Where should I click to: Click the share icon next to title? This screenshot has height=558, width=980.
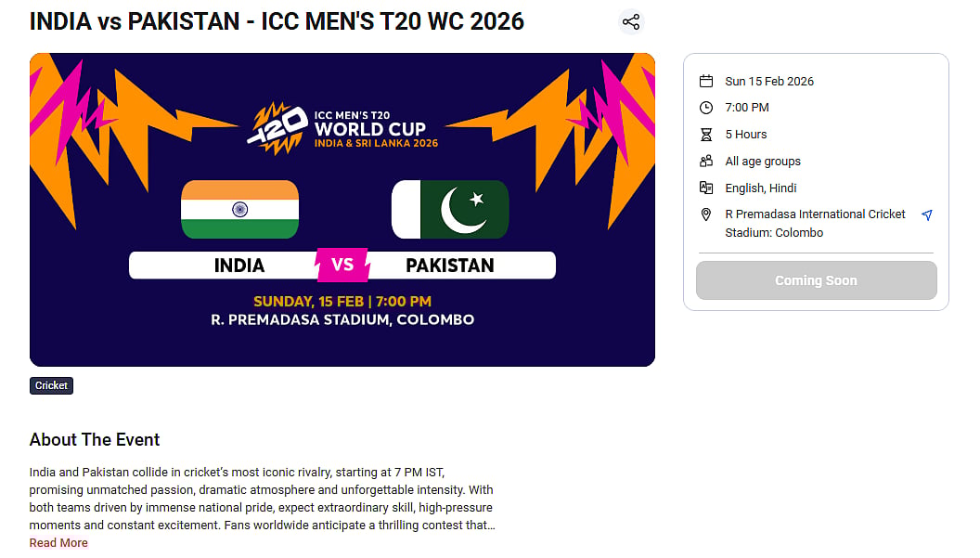coord(631,22)
